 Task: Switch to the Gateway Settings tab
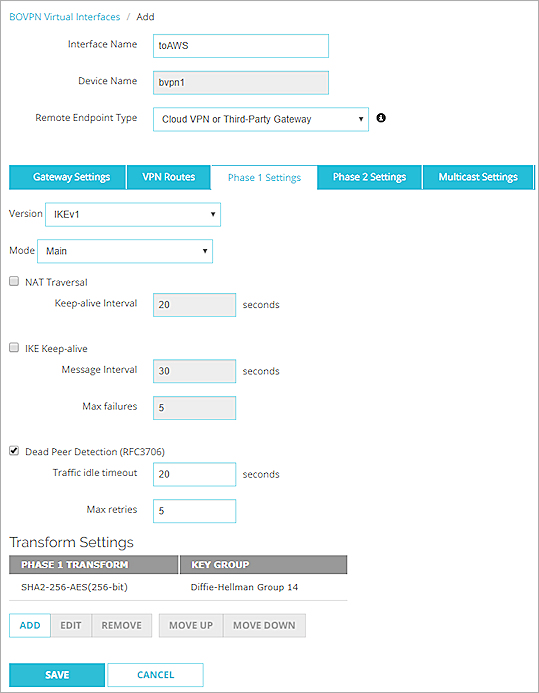67,177
